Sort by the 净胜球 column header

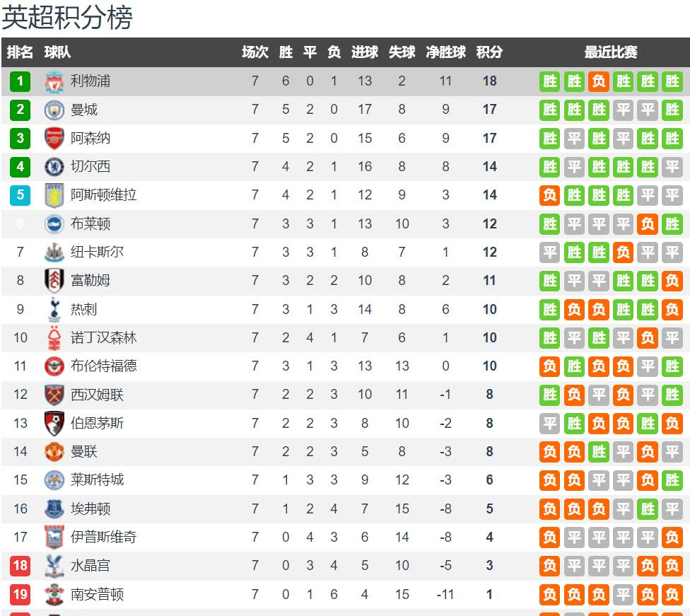click(445, 52)
